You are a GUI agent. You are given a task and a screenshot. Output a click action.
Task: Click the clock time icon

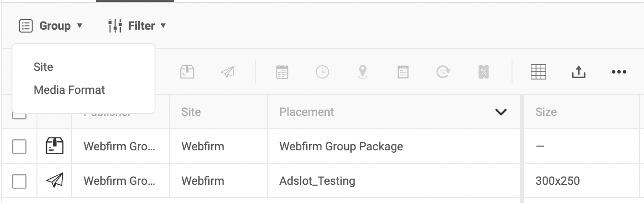[322, 72]
